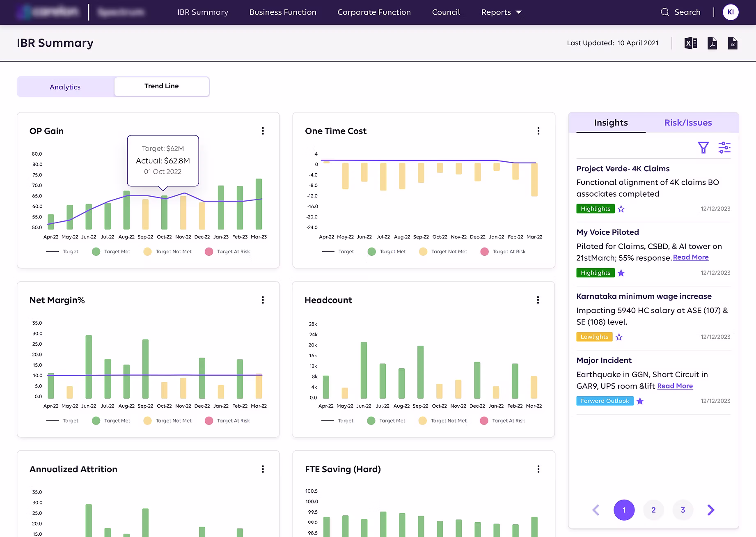Export the page as JPG image

(733, 43)
